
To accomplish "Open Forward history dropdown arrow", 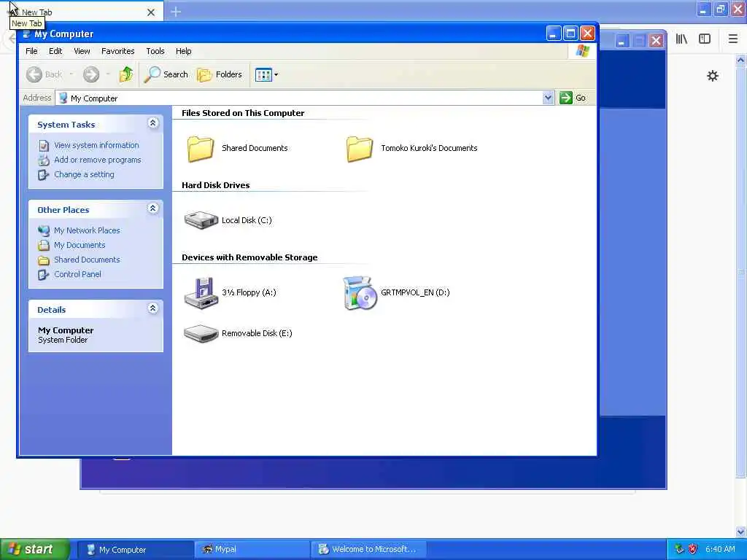I will coord(108,74).
